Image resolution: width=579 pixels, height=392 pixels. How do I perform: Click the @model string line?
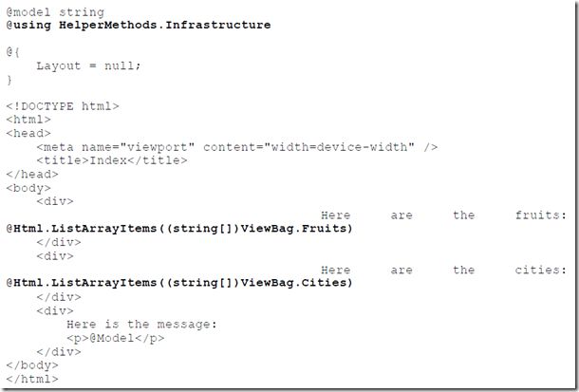pos(55,12)
